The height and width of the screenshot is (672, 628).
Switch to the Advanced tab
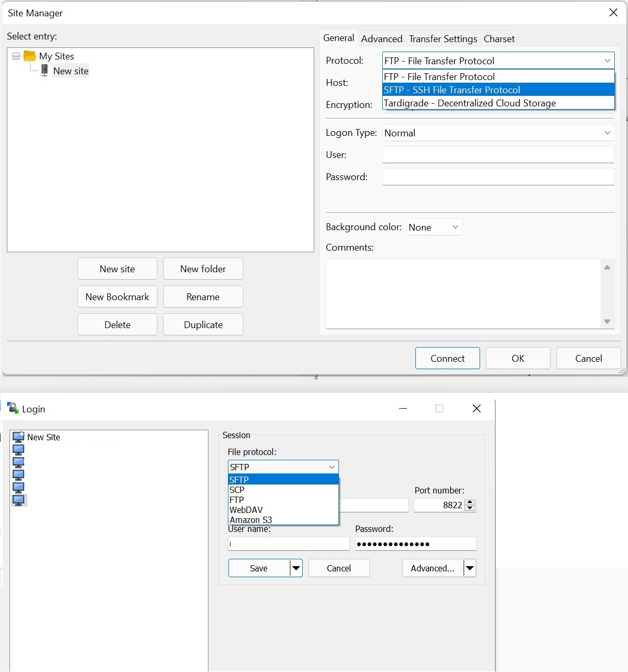pyautogui.click(x=382, y=38)
